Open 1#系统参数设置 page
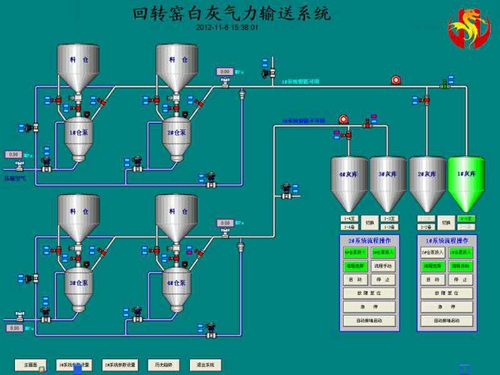The width and height of the screenshot is (500, 375). (74, 365)
